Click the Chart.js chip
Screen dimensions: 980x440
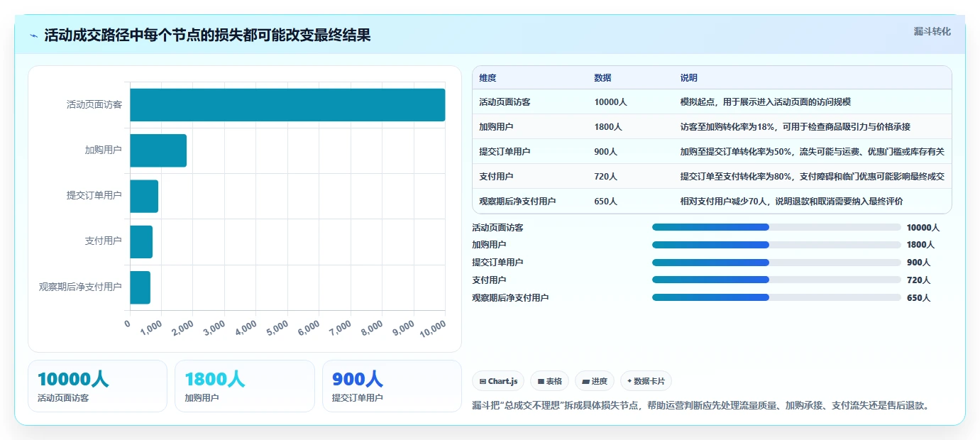point(498,381)
